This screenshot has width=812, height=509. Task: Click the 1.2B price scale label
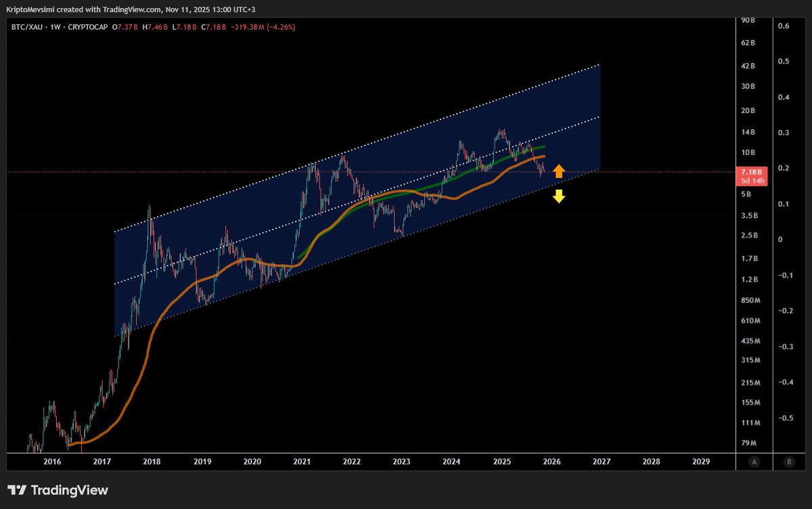[x=749, y=280]
